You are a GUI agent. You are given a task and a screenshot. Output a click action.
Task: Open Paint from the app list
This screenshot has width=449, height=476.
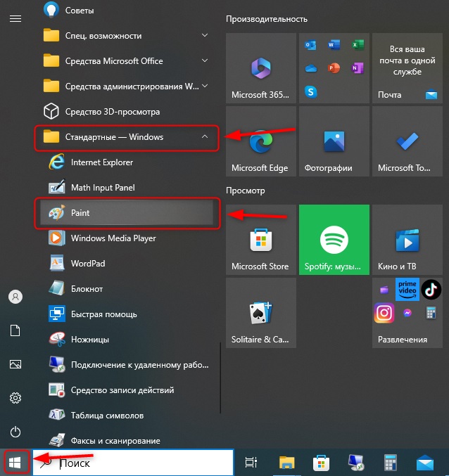pos(127,213)
